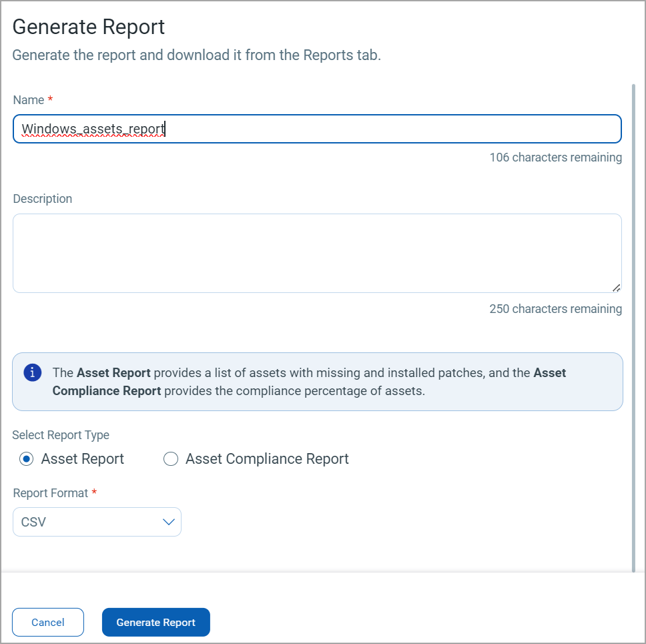Click the Generate Report button
646x644 pixels.
[x=155, y=622]
